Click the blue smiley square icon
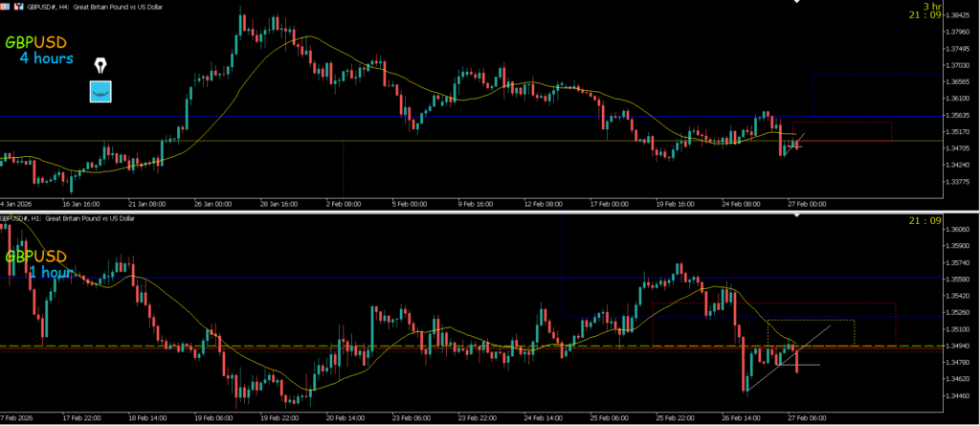 tap(100, 92)
